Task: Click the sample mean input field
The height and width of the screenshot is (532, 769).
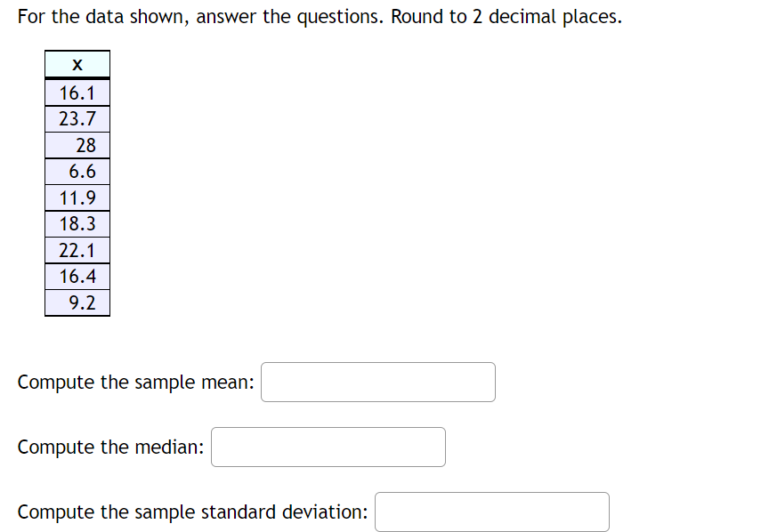Action: coord(377,382)
